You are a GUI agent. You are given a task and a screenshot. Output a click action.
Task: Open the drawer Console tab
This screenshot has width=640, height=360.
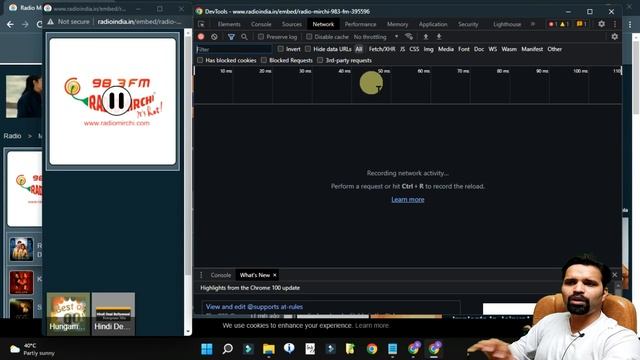221,275
